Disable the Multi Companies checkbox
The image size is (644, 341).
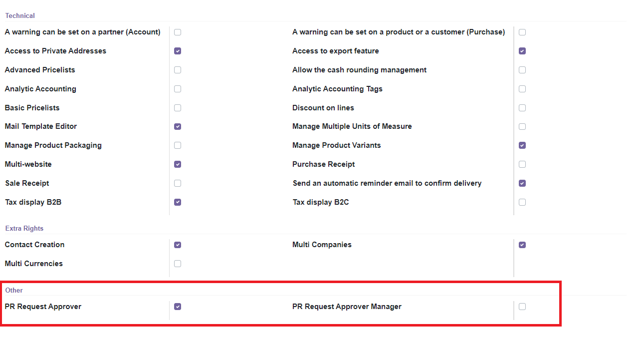click(x=522, y=245)
